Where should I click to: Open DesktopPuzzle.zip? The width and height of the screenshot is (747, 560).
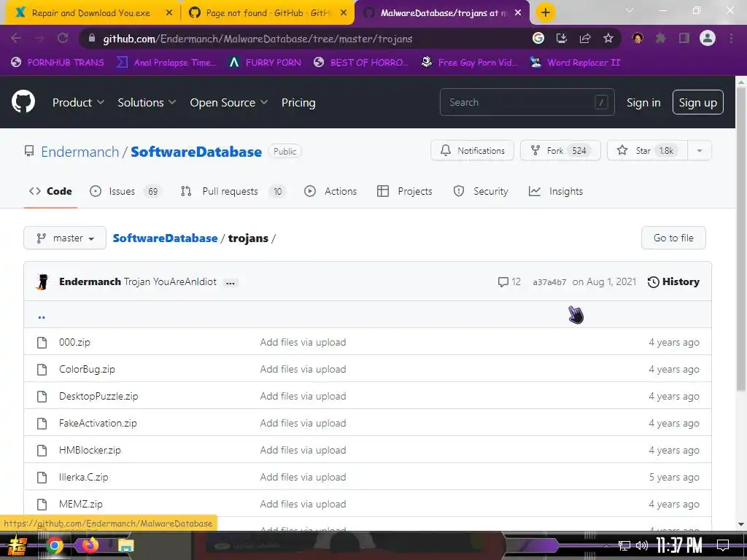point(98,396)
